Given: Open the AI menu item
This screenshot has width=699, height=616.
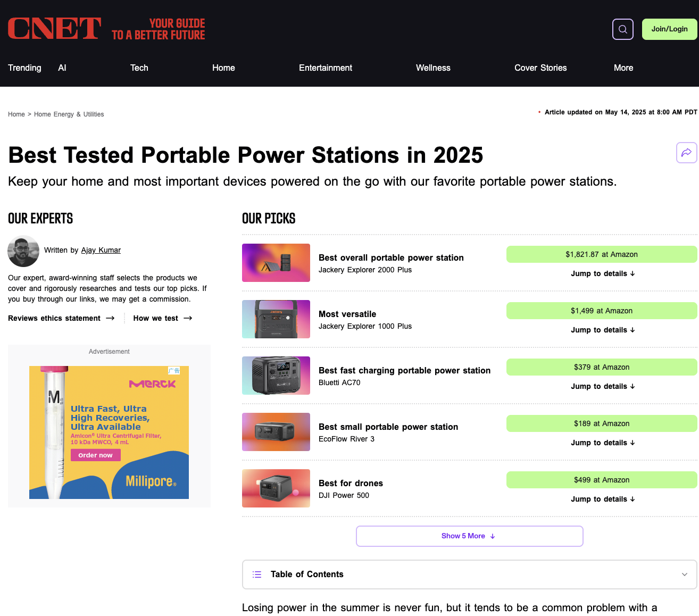Looking at the screenshot, I should coord(62,68).
